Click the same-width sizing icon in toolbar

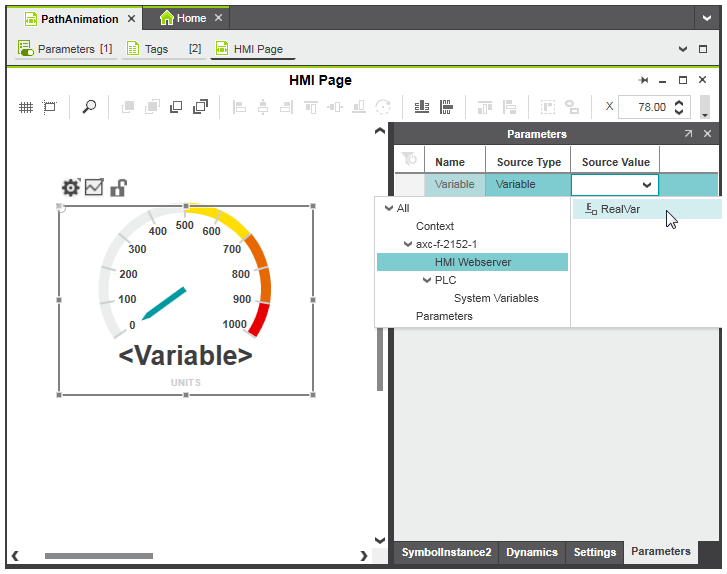tap(421, 107)
